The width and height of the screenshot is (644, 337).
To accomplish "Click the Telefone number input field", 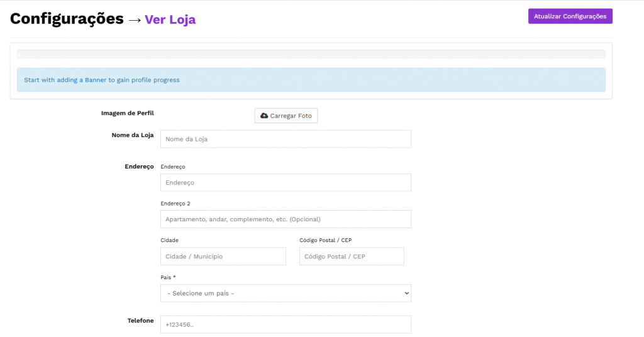I will [x=286, y=324].
